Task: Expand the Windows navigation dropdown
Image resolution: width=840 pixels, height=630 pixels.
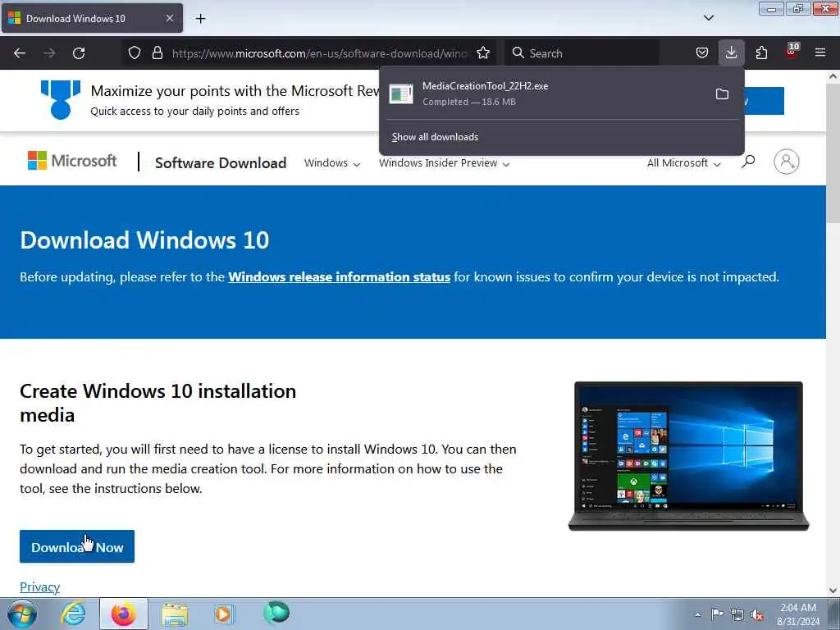Action: point(332,163)
